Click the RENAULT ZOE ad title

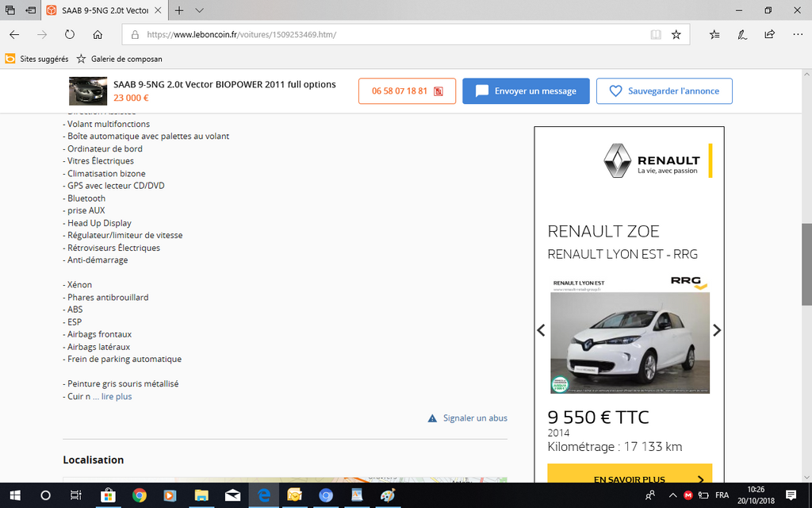pos(603,231)
